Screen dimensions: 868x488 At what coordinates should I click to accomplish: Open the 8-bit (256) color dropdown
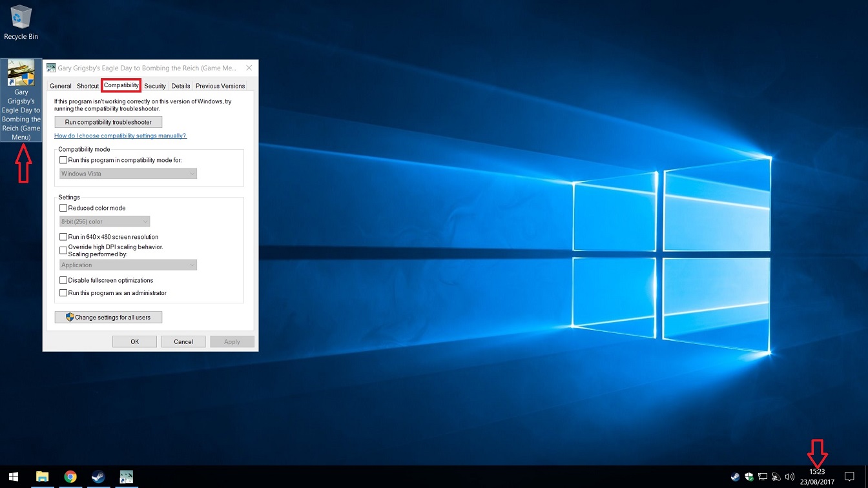pyautogui.click(x=105, y=221)
